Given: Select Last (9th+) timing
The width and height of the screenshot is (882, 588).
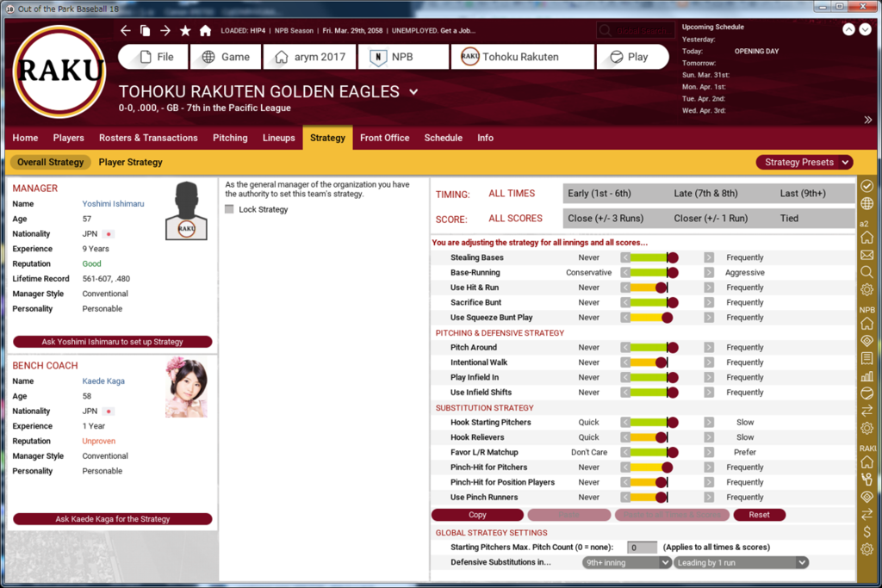Looking at the screenshot, I should (803, 194).
